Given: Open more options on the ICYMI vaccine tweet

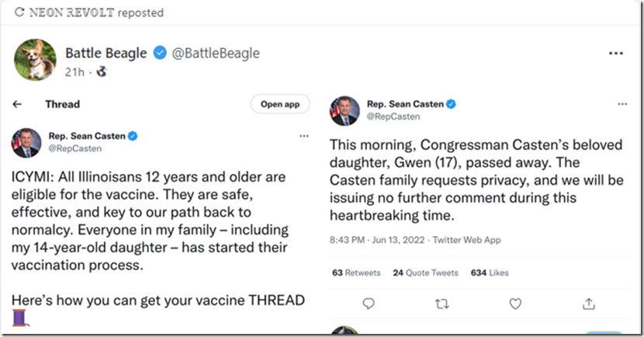Looking at the screenshot, I should coord(303,136).
